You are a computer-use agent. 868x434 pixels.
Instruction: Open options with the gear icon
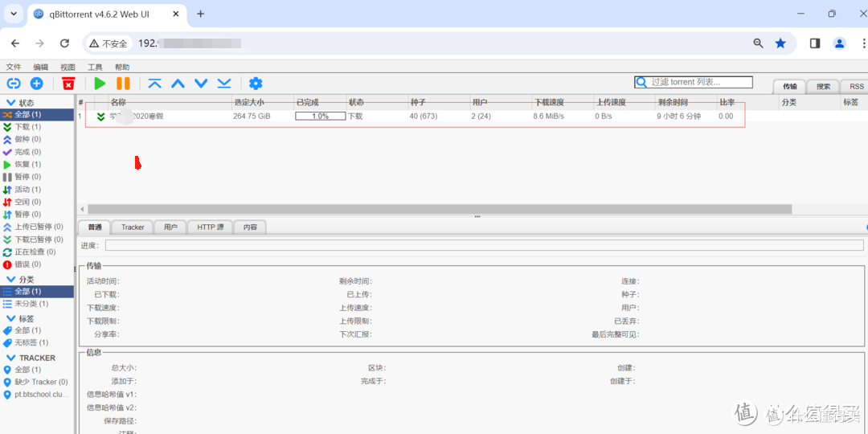(256, 84)
